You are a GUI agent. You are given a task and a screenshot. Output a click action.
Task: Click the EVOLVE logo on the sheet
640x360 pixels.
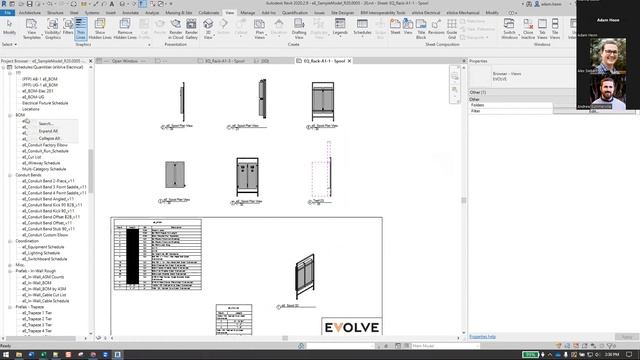click(x=352, y=327)
